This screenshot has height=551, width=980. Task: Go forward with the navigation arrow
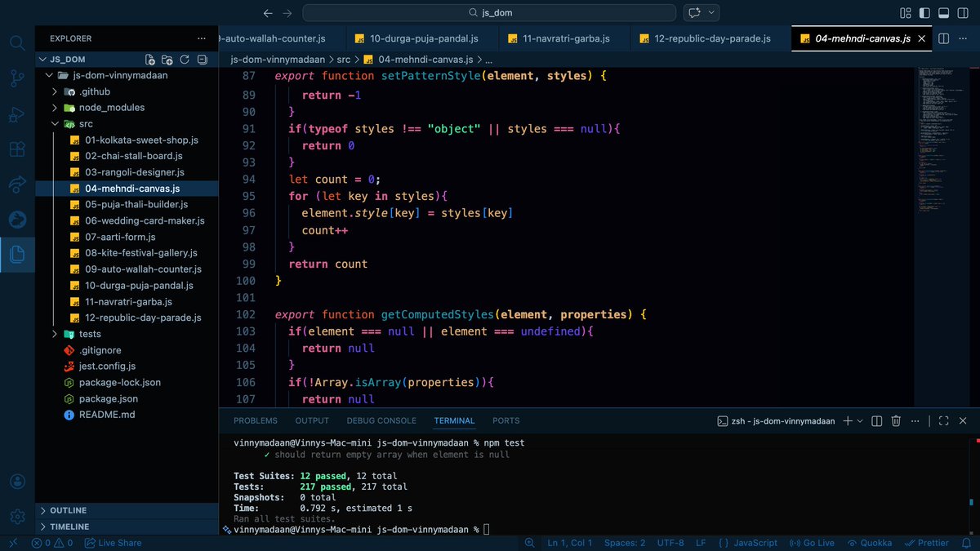tap(287, 13)
